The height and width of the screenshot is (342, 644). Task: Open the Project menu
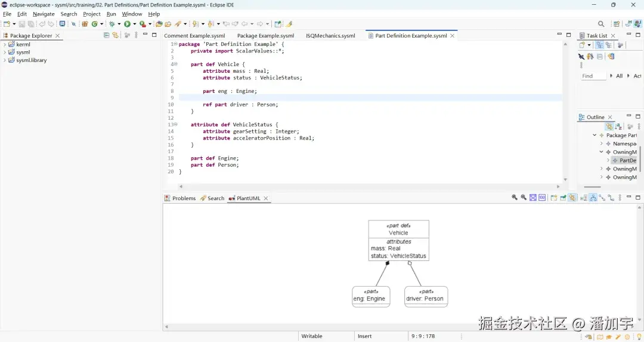click(x=91, y=14)
